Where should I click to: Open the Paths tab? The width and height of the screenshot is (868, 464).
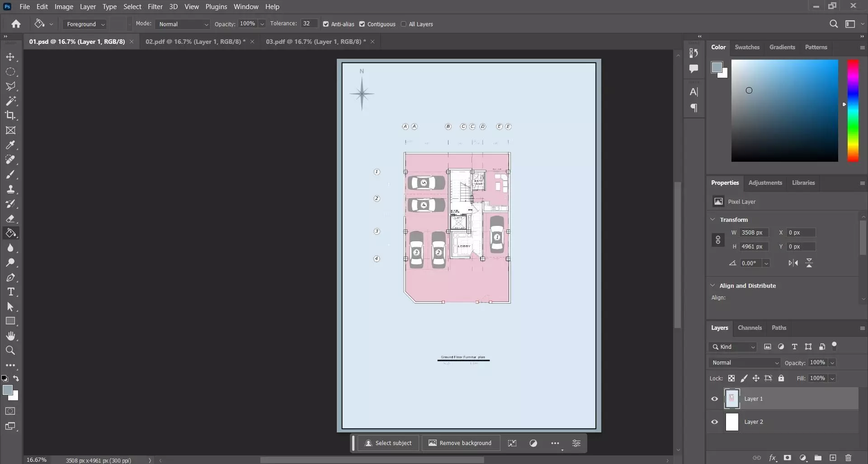click(778, 328)
